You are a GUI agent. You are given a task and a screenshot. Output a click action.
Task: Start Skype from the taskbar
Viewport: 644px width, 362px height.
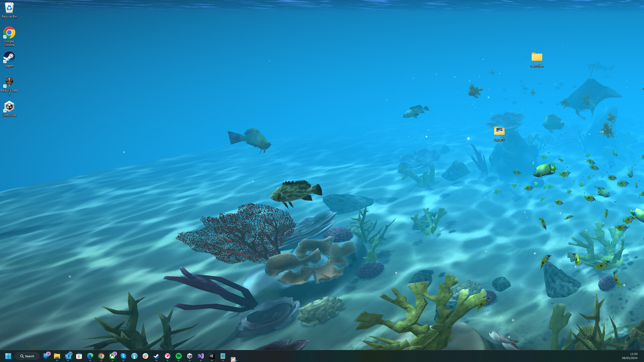click(x=123, y=356)
